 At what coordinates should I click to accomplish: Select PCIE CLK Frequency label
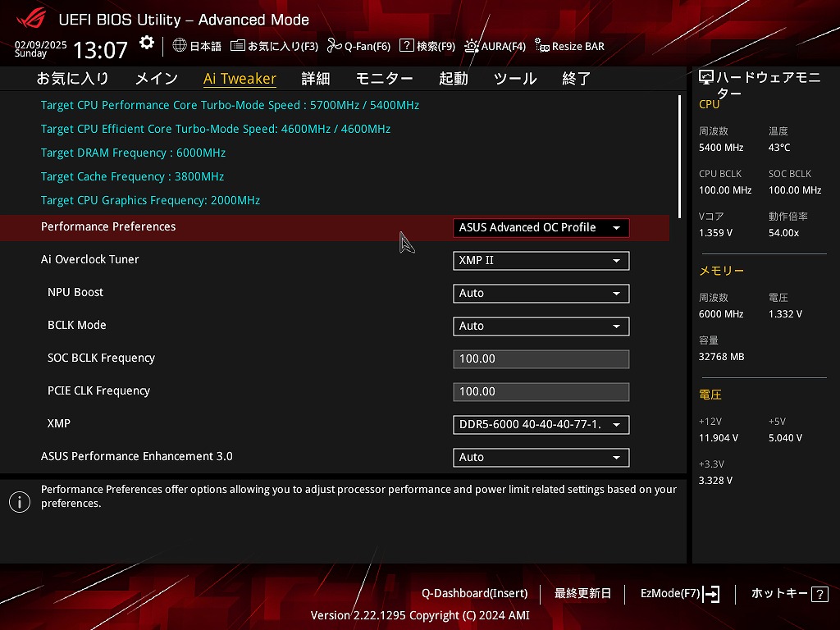(x=98, y=390)
